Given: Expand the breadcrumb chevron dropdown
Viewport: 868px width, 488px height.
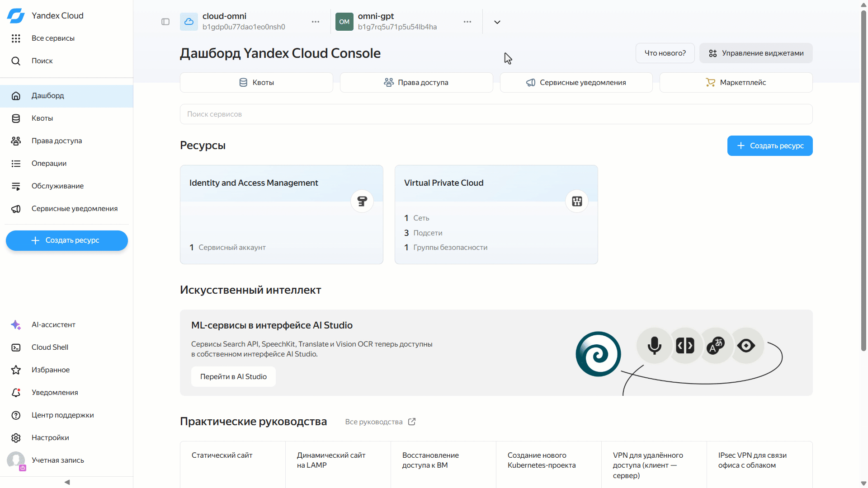Looking at the screenshot, I should (x=497, y=22).
